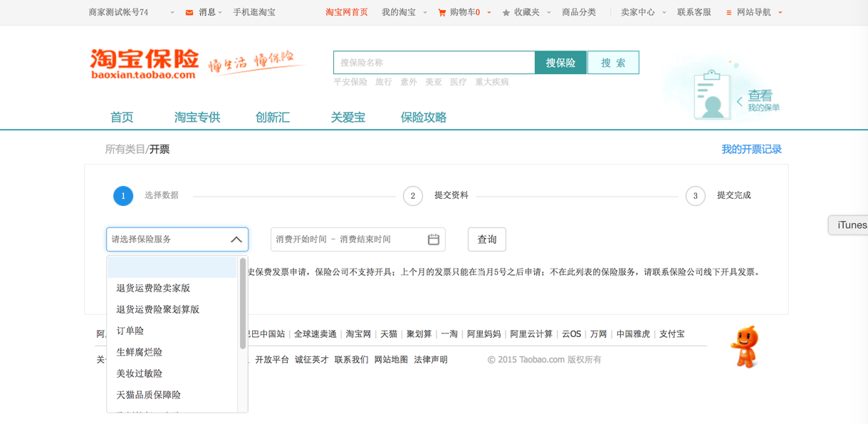Click the 购物车 shopping cart icon
The image size is (868, 424).
[442, 12]
